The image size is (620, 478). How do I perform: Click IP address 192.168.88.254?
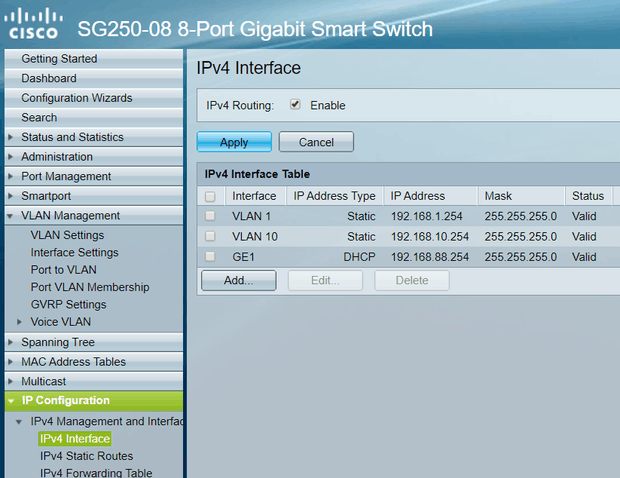coord(430,257)
